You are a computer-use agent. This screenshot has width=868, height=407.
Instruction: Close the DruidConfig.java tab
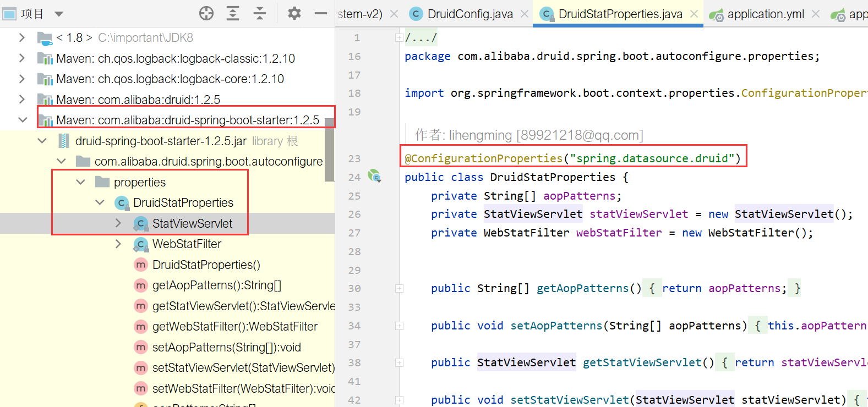click(x=525, y=14)
